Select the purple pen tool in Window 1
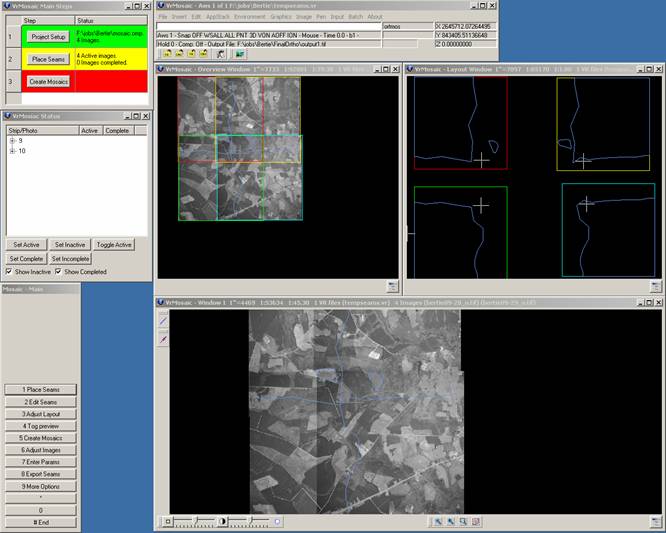 coord(163,339)
